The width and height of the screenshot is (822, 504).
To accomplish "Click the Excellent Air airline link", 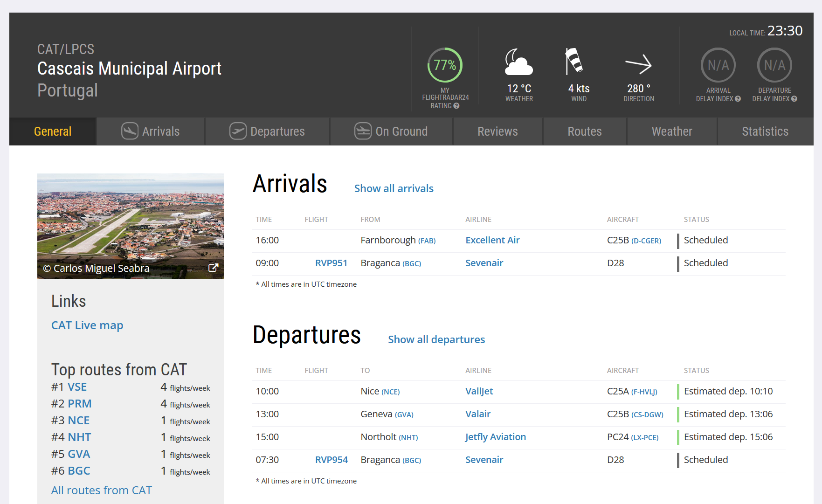I will pos(492,240).
